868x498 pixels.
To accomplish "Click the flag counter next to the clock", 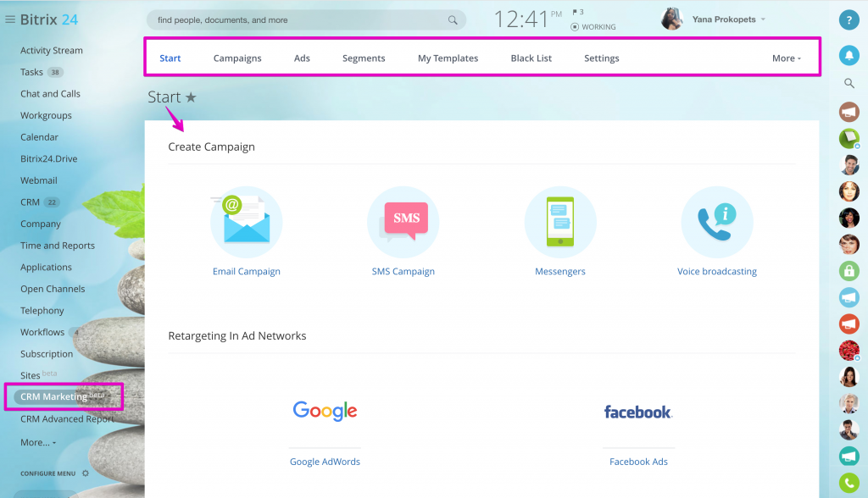I will tap(578, 12).
